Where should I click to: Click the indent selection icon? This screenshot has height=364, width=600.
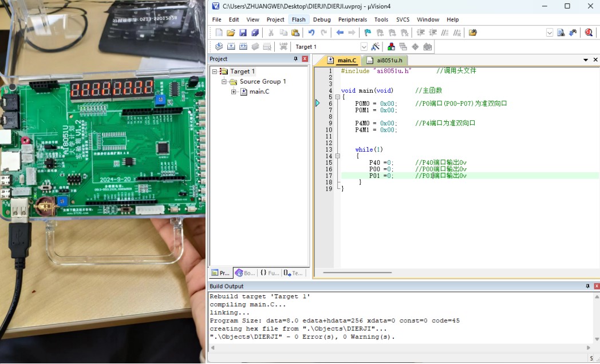pos(421,33)
